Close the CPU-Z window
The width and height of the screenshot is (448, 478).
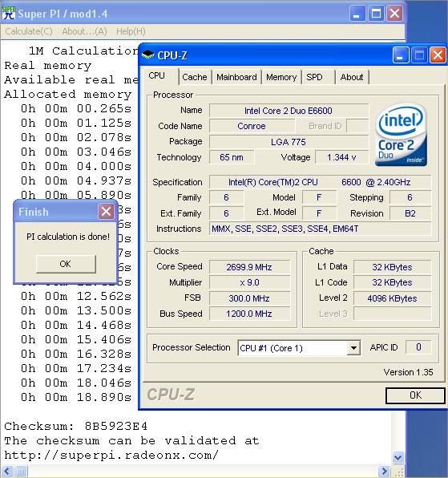[438, 55]
